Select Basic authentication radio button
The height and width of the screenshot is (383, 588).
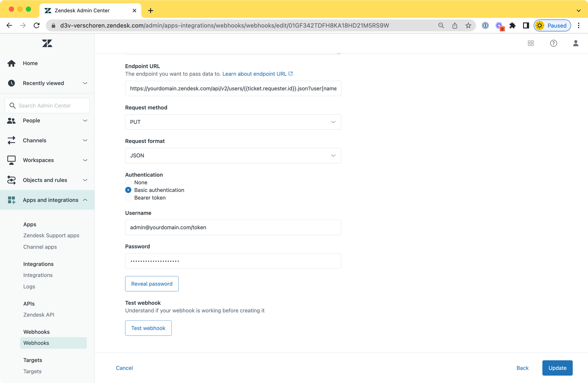128,190
